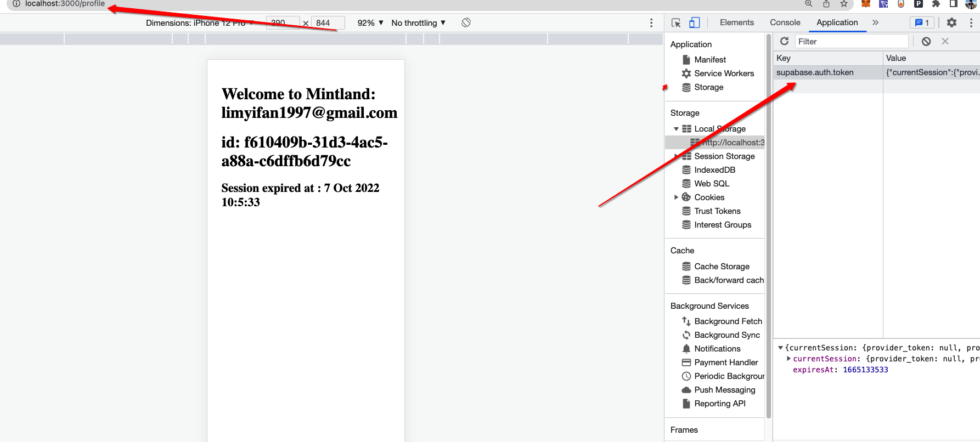Open Service Workers in the sidebar

(724, 73)
